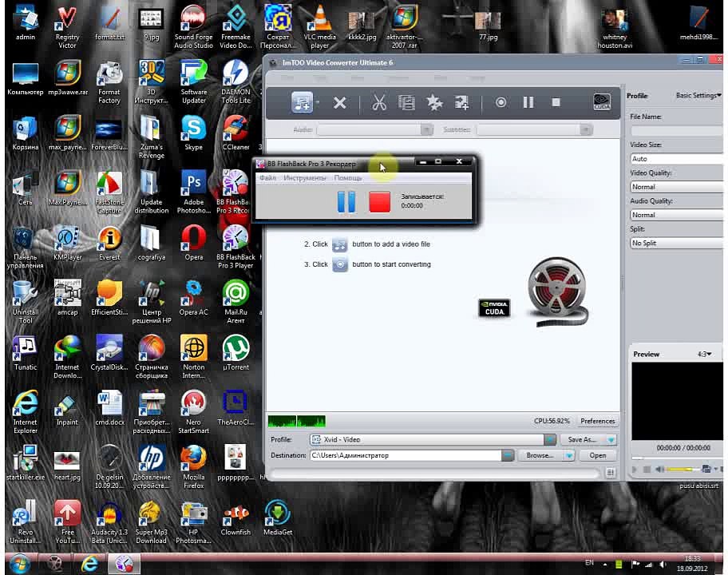The width and height of the screenshot is (728, 575).
Task: Open Internet Explorer from the taskbar
Action: (x=89, y=564)
